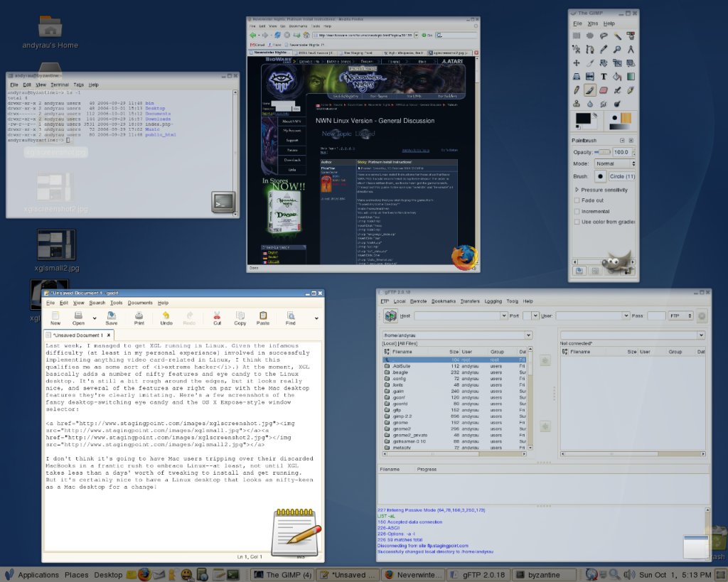Toggle the Incremental checkbox
Screen dimensions: 728x582
577,211
